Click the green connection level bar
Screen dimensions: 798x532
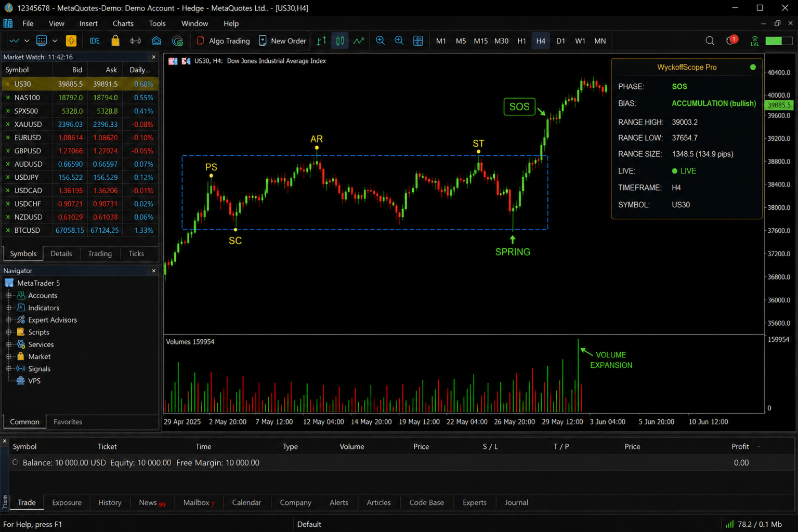coord(779,41)
